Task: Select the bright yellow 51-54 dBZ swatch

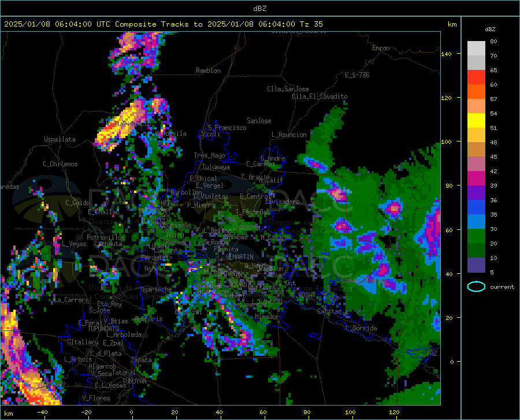Action: coord(476,121)
